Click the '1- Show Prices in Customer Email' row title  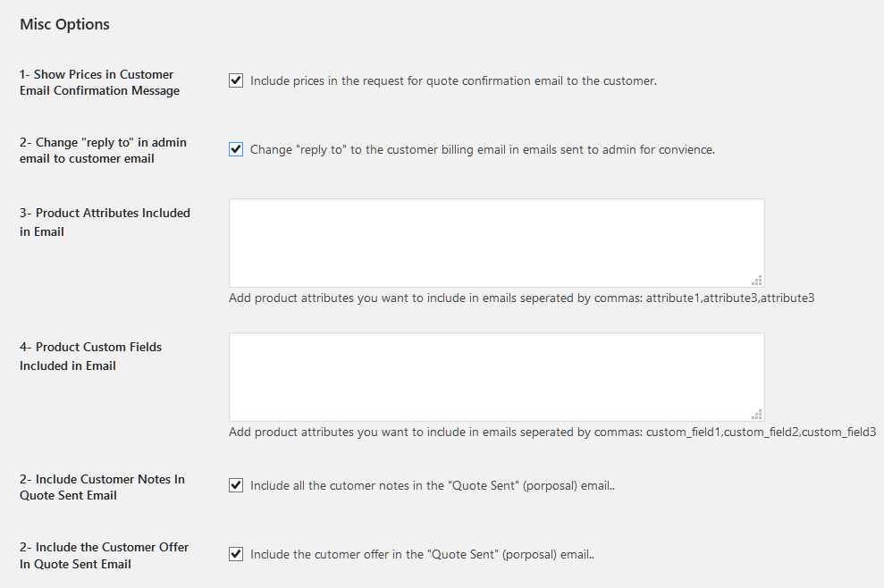[100, 82]
